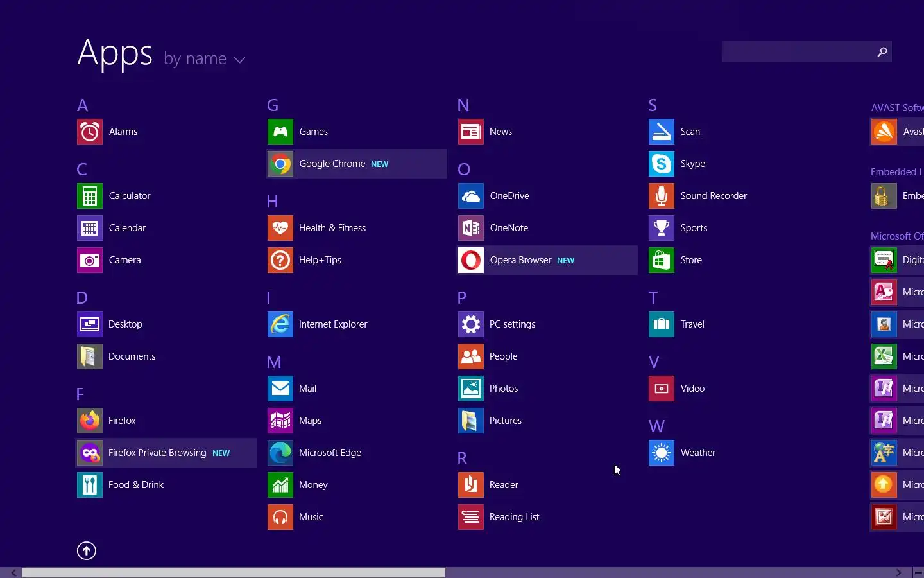
Task: Click the letter P group header
Action: pyautogui.click(x=462, y=298)
